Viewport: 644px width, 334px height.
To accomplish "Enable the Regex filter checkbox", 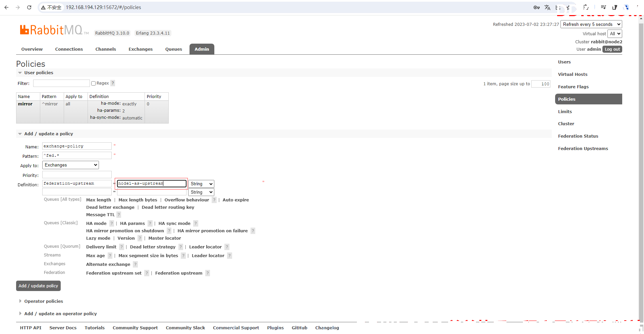I will pyautogui.click(x=94, y=83).
